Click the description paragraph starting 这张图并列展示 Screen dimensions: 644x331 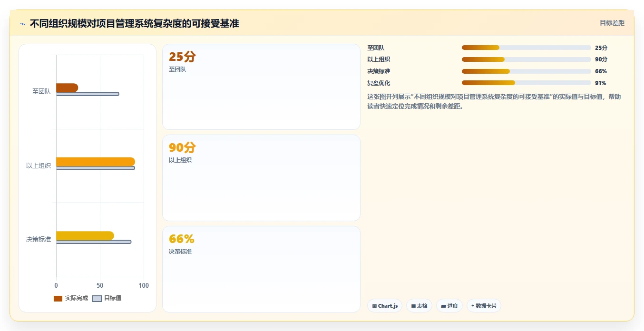(x=494, y=101)
